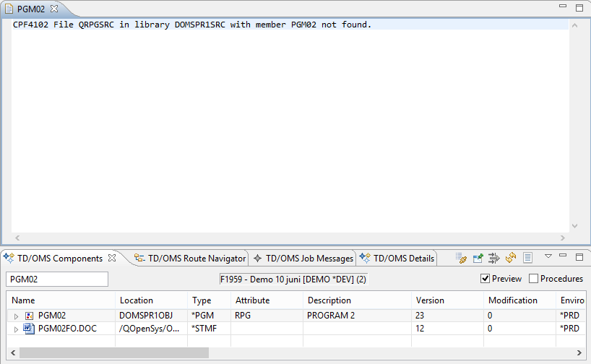Click the link-with-editor chain icon
The height and width of the screenshot is (364, 591).
click(x=462, y=258)
